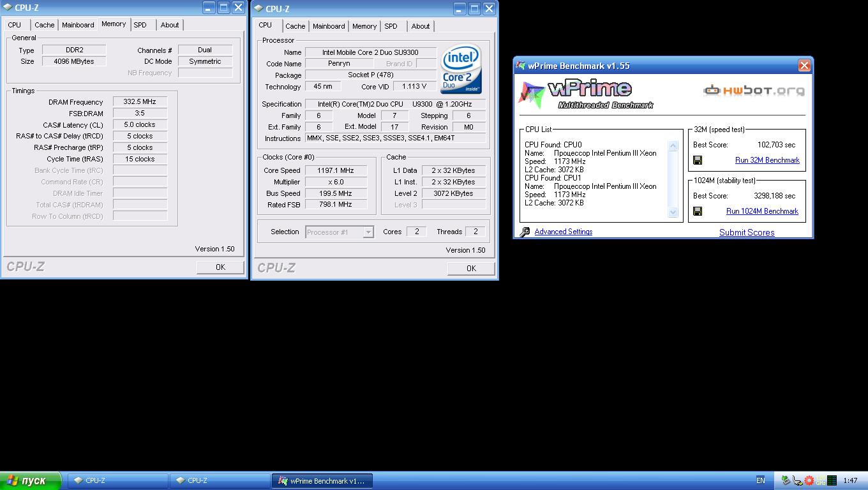The width and height of the screenshot is (868, 490).
Task: Click Core VID value 1.113 V
Action: pos(415,86)
